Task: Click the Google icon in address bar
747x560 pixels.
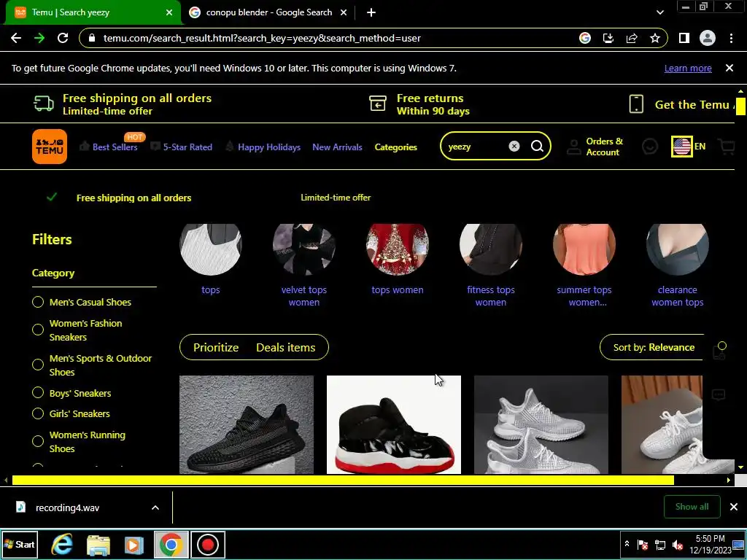Action: click(585, 38)
